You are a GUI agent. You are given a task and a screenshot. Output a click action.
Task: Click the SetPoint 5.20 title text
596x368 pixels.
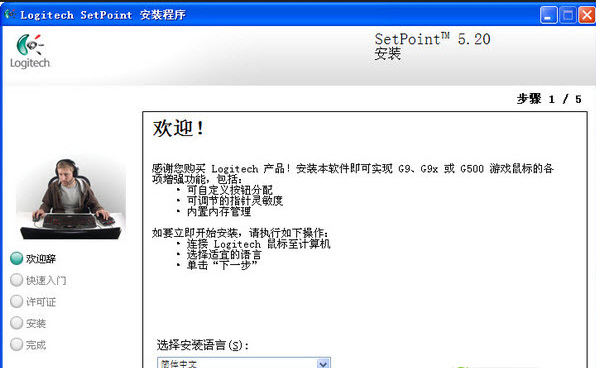pyautogui.click(x=432, y=39)
